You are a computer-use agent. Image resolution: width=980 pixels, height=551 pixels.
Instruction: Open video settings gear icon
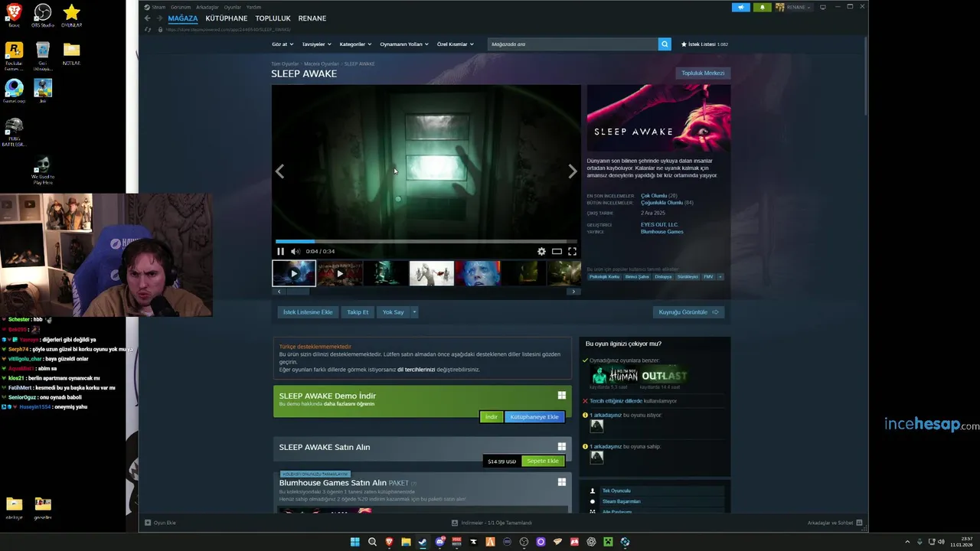[541, 251]
